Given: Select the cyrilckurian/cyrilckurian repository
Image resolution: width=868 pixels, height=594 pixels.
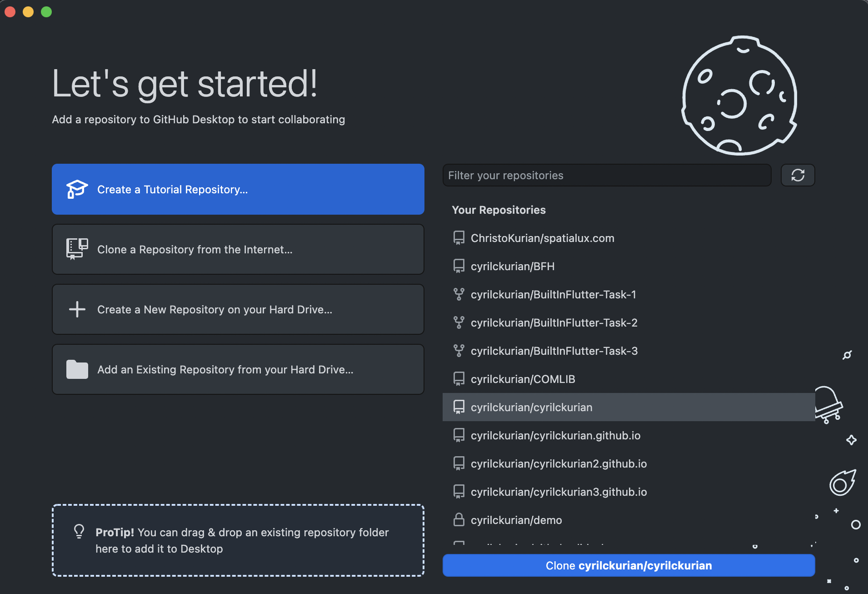Looking at the screenshot, I should [532, 407].
